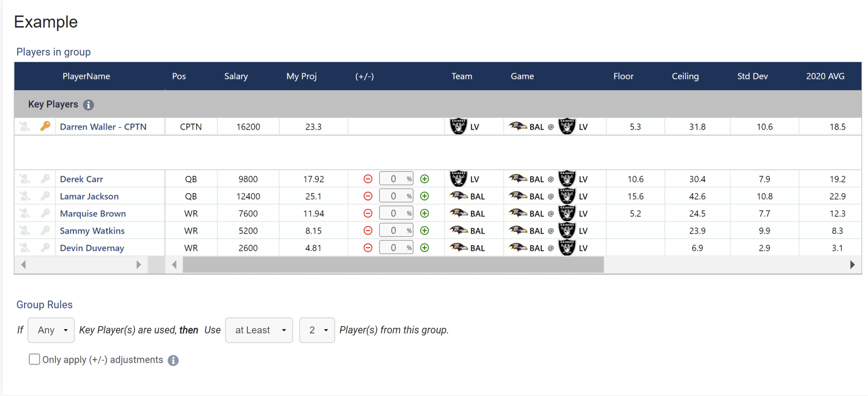
Task: Click the Ravens logo in Lamar Jackson's Team column
Action: pos(458,196)
